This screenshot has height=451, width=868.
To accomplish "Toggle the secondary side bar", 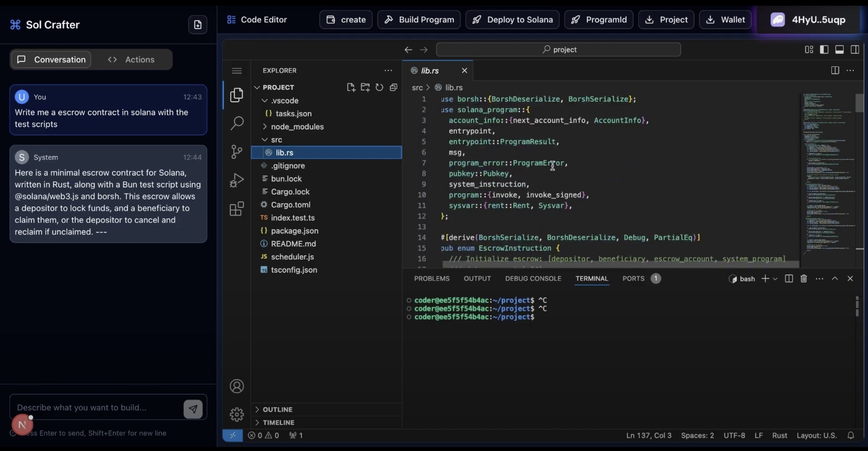I will (855, 49).
